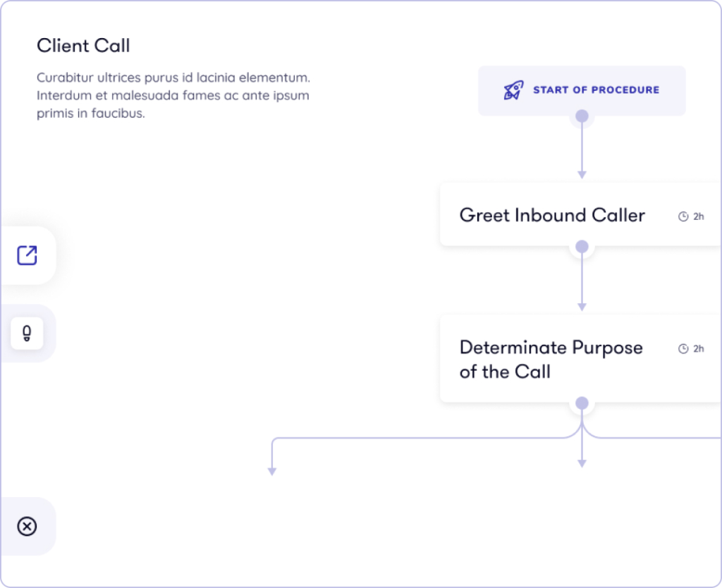The width and height of the screenshot is (722, 588).
Task: Click clock icon on Greet Inbound Caller
Action: (683, 216)
